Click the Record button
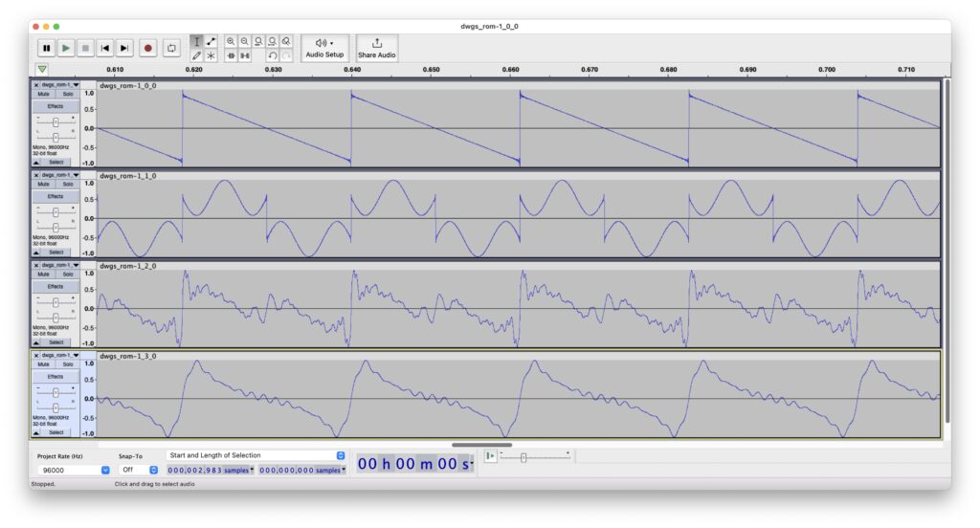980x528 pixels. 148,48
